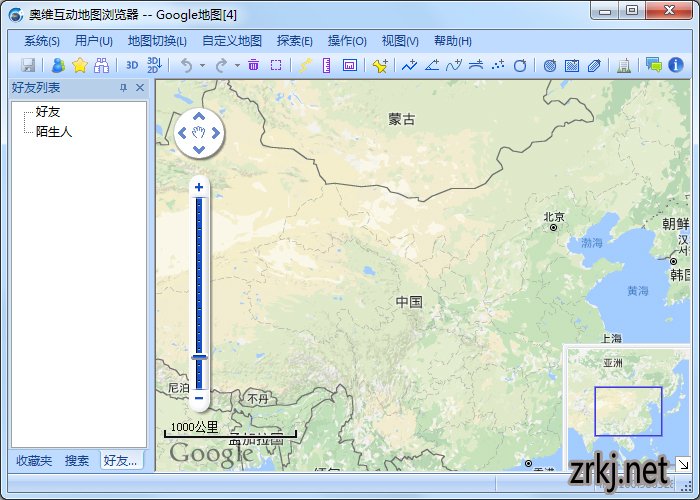Screen dimensions: 700x500
Task: Switch to the 好友... tab
Action: click(121, 460)
